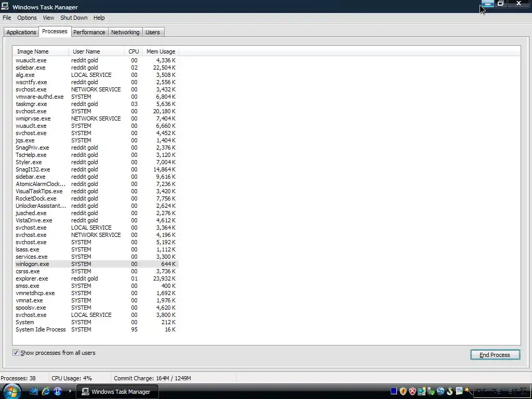
Task: Open red security alert shield tray icon
Action: 413,391
